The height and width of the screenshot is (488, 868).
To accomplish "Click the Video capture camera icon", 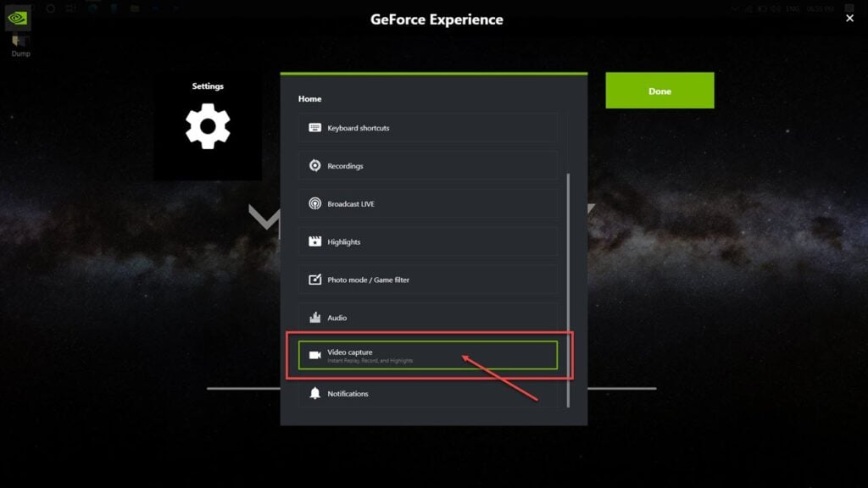I will tap(314, 355).
